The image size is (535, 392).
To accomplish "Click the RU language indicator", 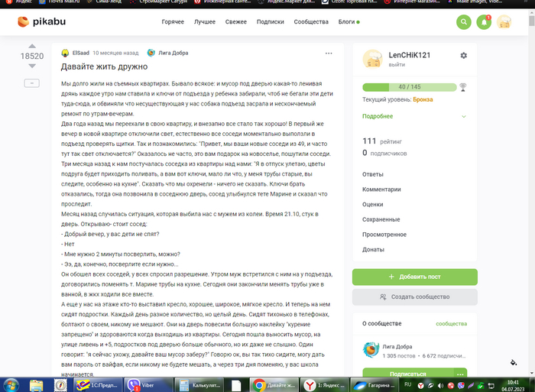I will click(407, 384).
